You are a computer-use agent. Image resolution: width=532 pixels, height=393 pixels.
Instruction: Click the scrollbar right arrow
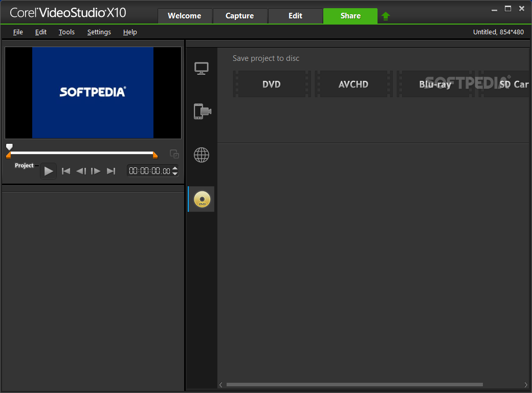[526, 385]
